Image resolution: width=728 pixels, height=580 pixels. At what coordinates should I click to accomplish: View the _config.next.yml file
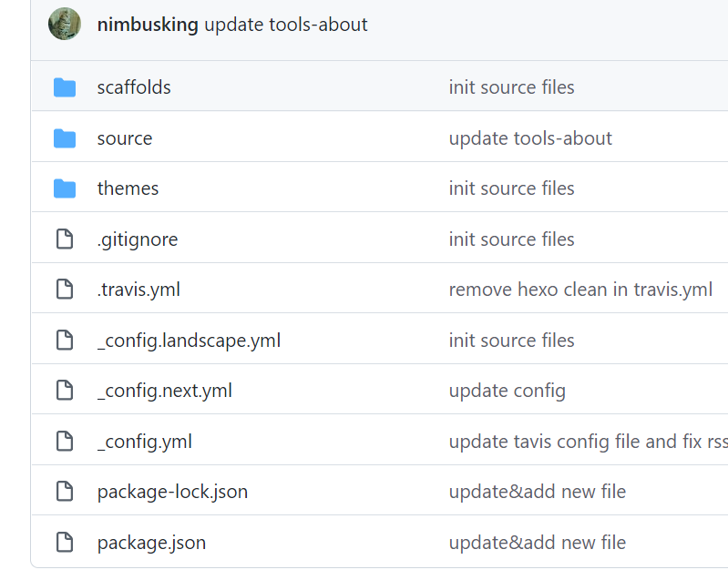coord(165,391)
